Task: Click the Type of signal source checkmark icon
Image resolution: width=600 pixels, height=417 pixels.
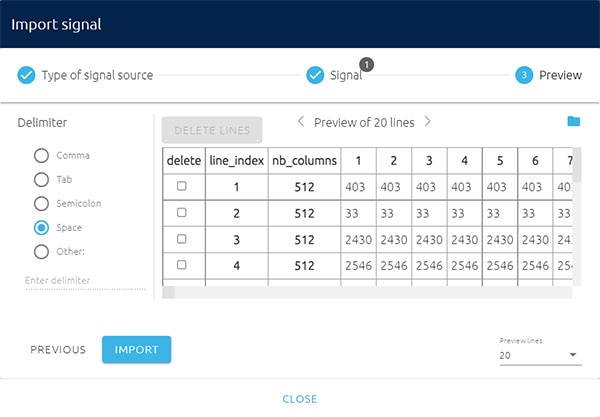Action: [x=26, y=75]
